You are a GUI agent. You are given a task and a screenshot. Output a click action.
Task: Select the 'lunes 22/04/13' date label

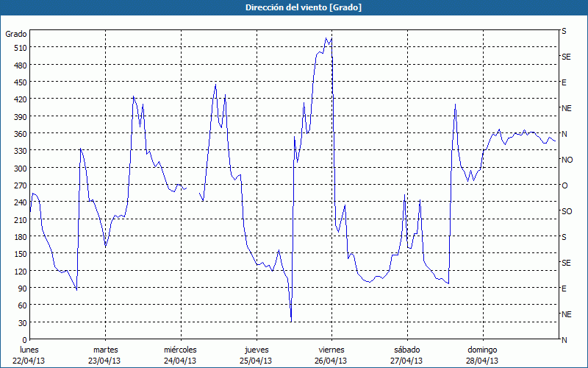[x=29, y=355]
